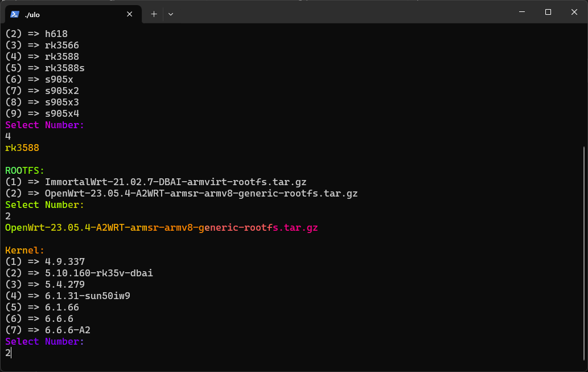Click the line '(6) => s905x'
Viewport: 588px width, 372px height.
(39, 80)
